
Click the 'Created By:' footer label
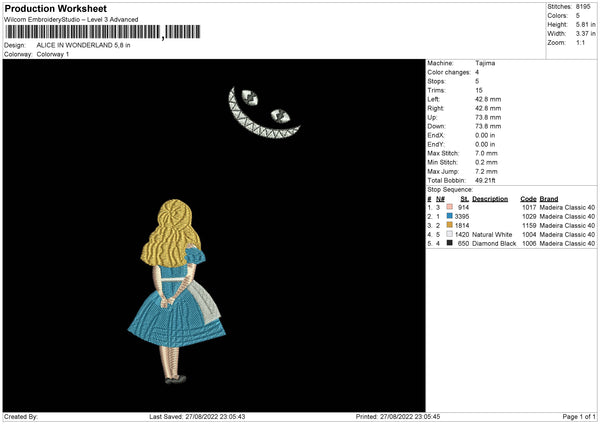pos(21,416)
